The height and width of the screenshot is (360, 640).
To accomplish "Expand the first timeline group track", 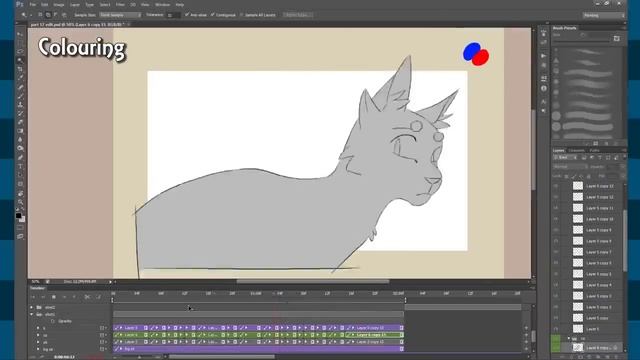I will tap(31, 307).
